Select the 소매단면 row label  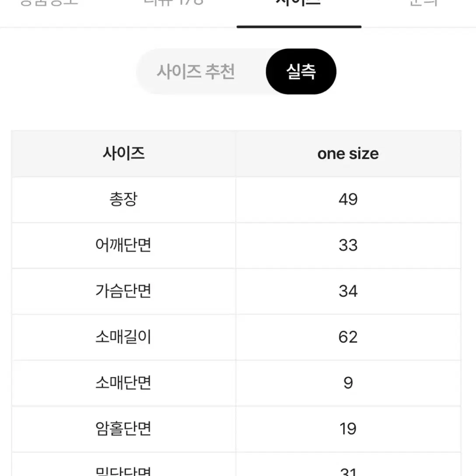tap(123, 382)
